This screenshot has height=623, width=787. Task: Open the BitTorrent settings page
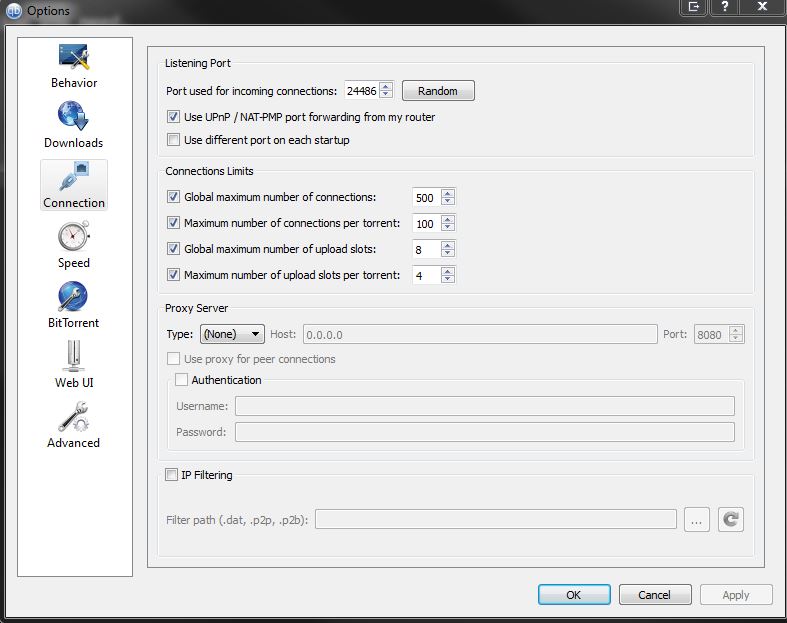(x=73, y=305)
